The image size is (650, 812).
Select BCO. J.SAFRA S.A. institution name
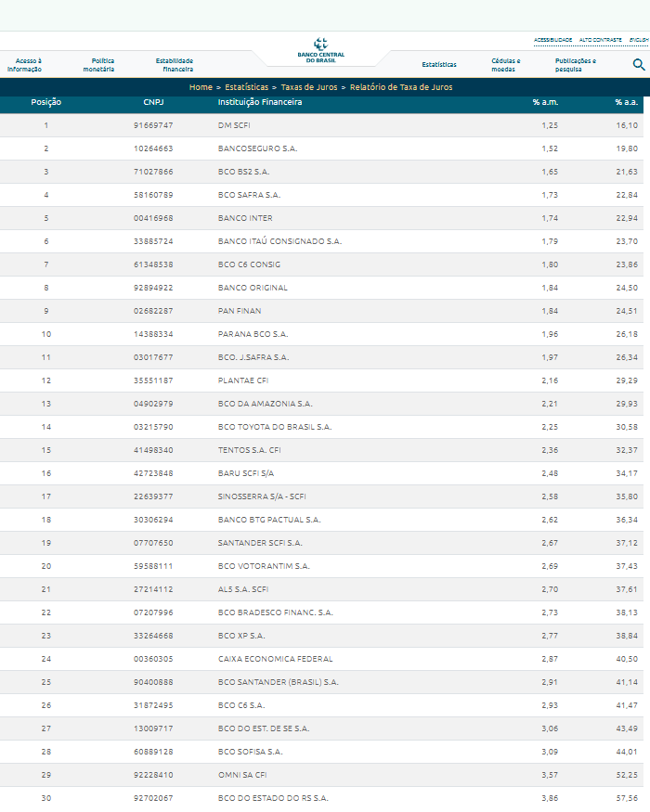[253, 357]
